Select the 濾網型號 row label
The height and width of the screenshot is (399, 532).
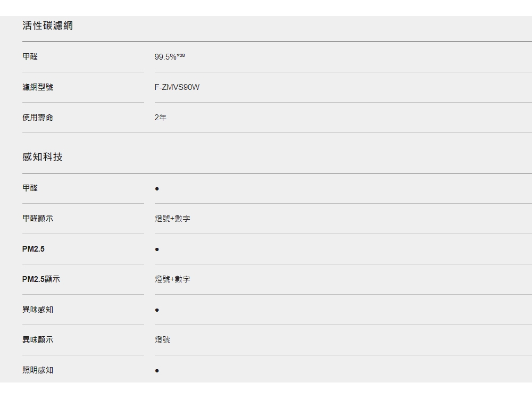38,87
